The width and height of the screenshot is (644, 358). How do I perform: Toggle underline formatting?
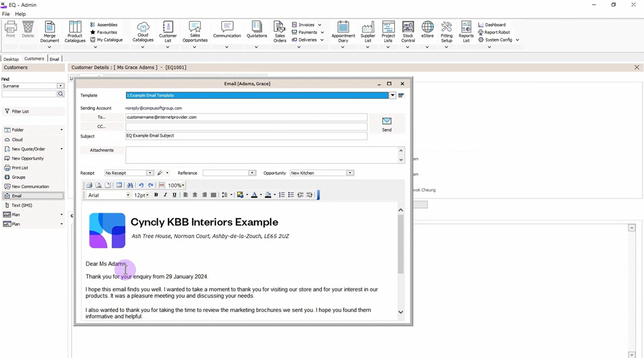click(x=174, y=195)
